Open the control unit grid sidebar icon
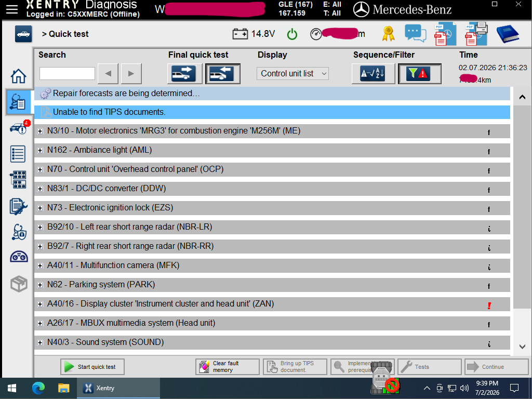Screen dimensions: 532x399 click(x=18, y=179)
